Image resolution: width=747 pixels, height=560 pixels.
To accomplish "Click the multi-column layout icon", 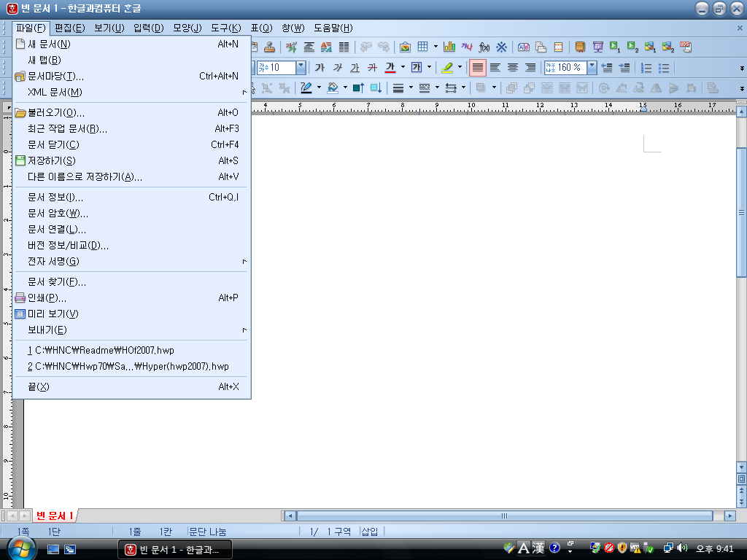I will click(344, 47).
